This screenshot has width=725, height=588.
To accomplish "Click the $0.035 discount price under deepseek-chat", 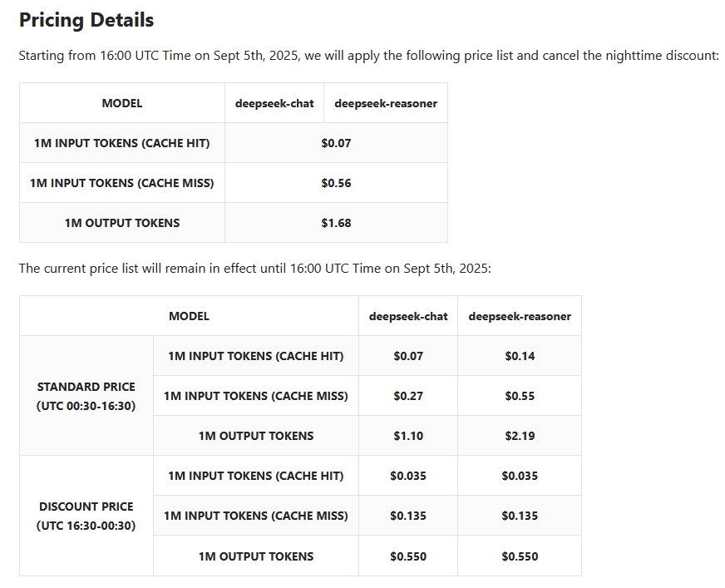I will 408,476.
